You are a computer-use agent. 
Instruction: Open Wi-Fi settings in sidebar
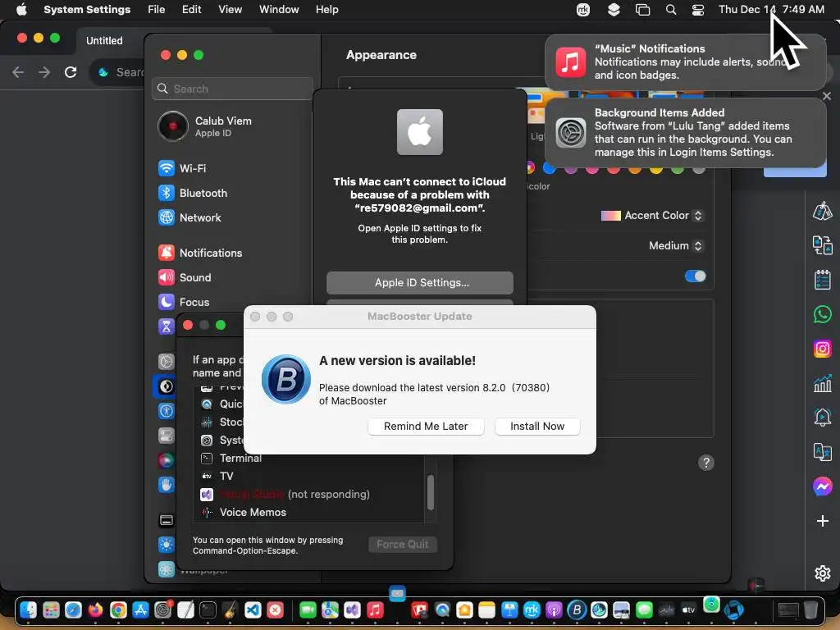pyautogui.click(x=182, y=168)
